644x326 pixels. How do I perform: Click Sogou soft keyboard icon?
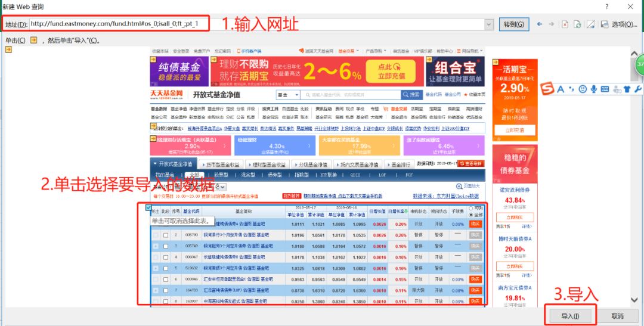pos(605,89)
